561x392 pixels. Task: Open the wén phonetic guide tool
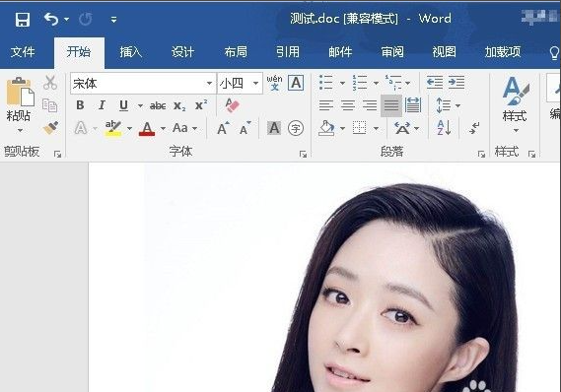(x=274, y=83)
